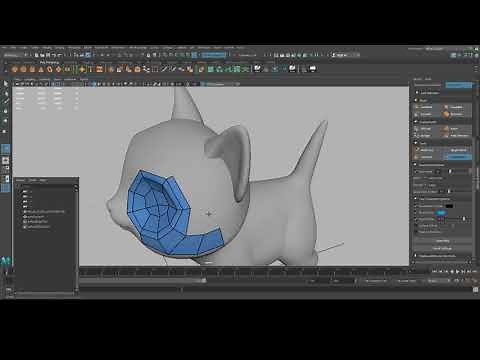Toggle the highlighted Quad Draw tool
Screen dimensions: 480x360
[x=457, y=157]
